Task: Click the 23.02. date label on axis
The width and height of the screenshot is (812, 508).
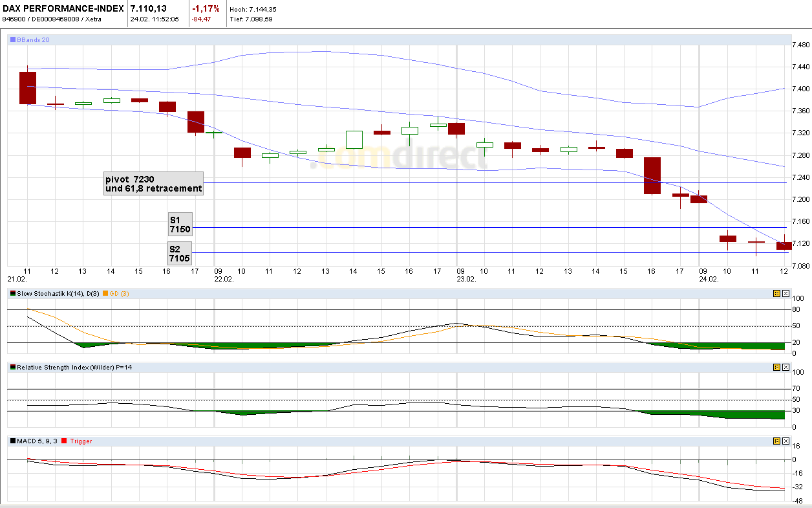Action: (x=466, y=279)
